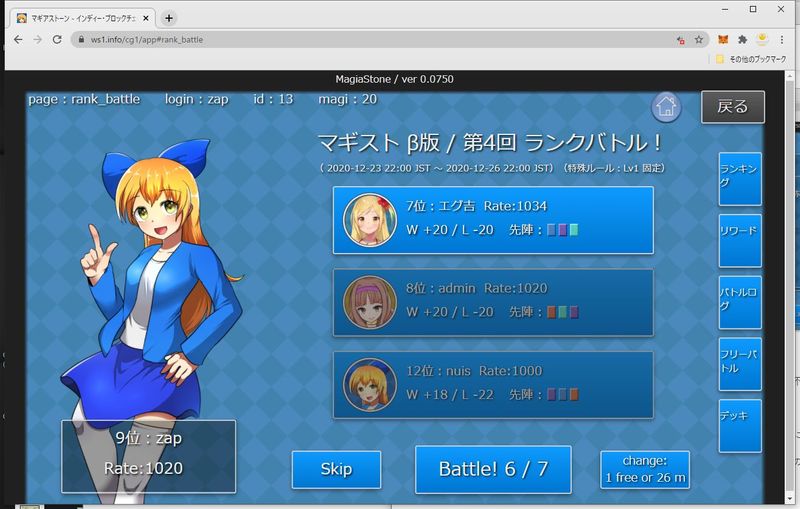Click the title マギスト β版 / 第4回 ランクバトル
Screen dimensions: 800x509
pyautogui.click(x=489, y=142)
